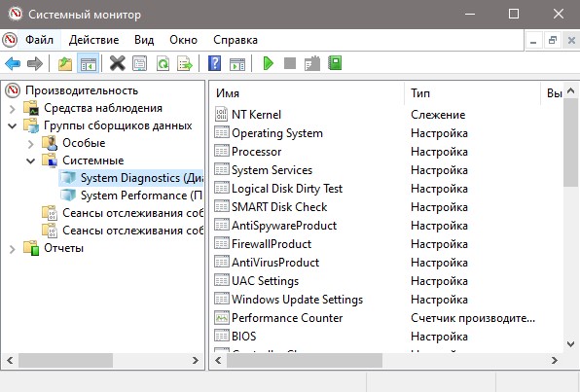Click the partially visible Вы column header
Viewport: 580px width, 392px height.
pos(553,93)
